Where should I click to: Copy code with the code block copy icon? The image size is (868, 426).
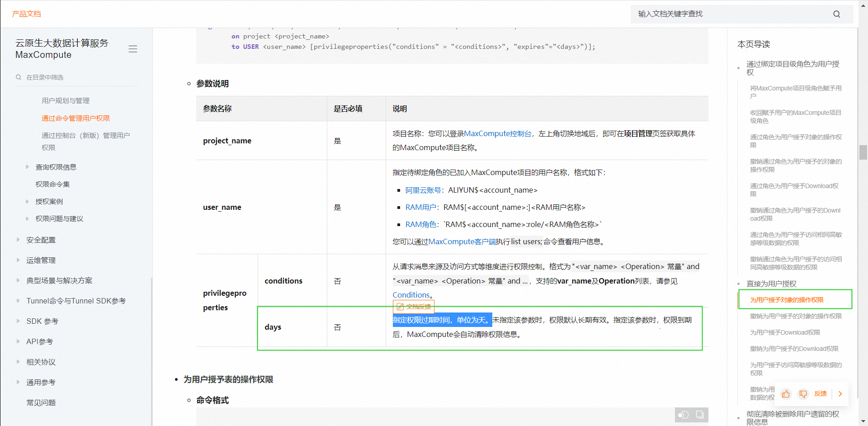(x=700, y=415)
